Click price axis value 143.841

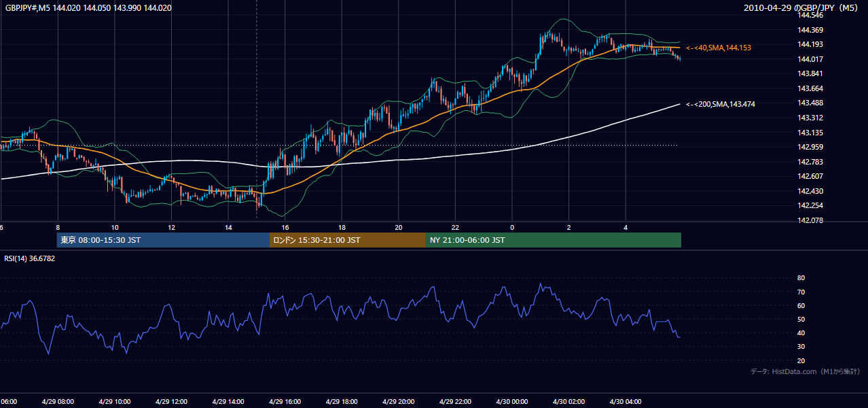pos(810,74)
